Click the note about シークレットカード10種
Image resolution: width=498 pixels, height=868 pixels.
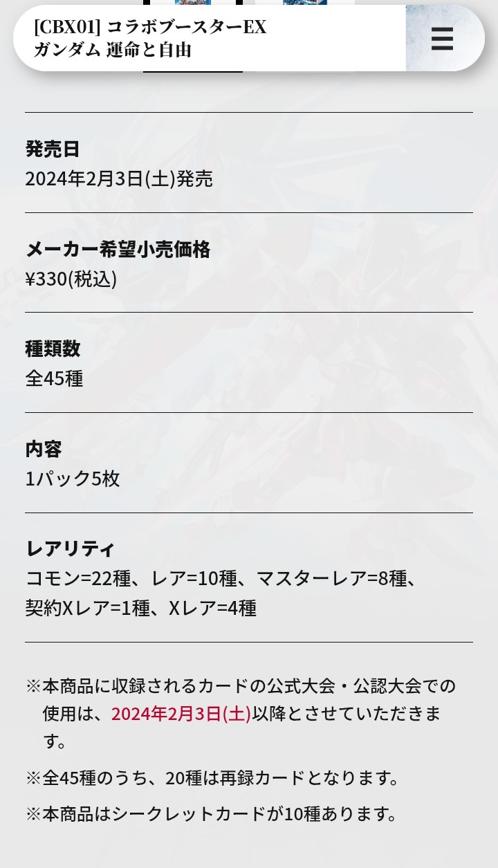tap(213, 813)
